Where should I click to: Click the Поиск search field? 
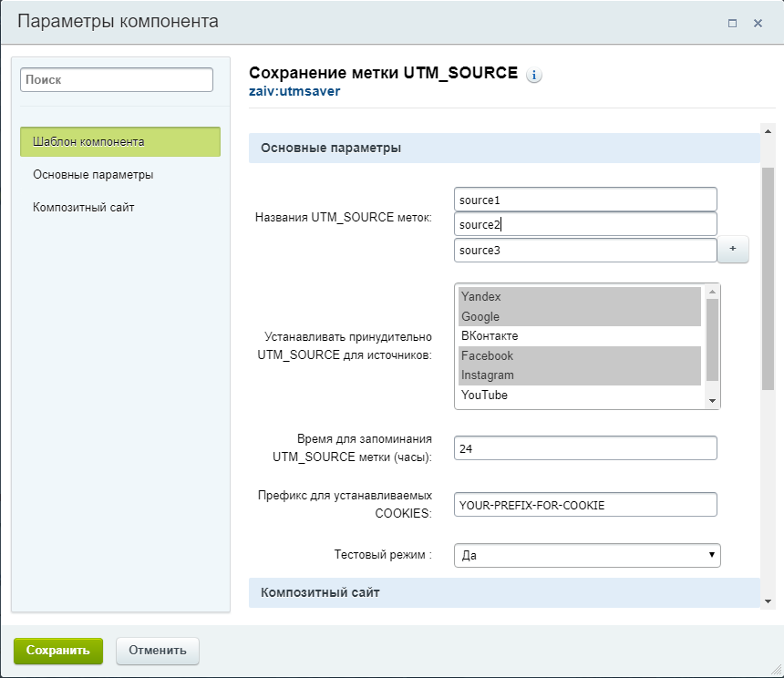coord(117,79)
